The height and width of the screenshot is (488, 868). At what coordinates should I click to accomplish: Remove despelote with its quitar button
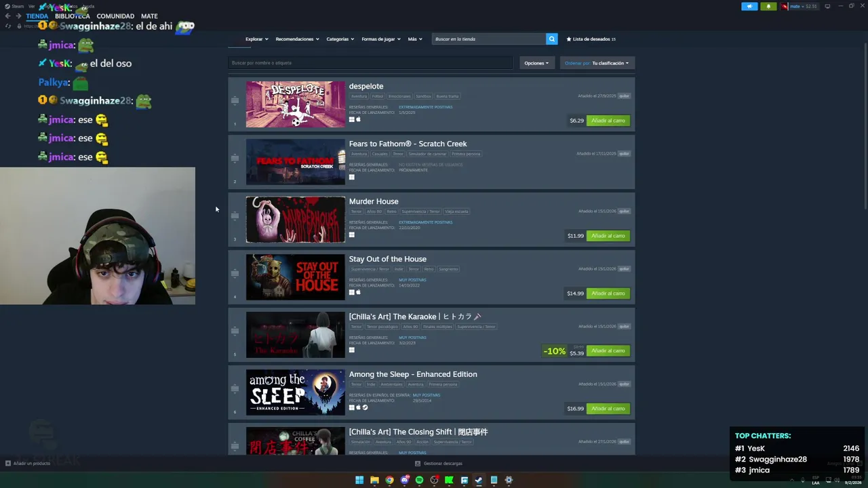pyautogui.click(x=625, y=96)
